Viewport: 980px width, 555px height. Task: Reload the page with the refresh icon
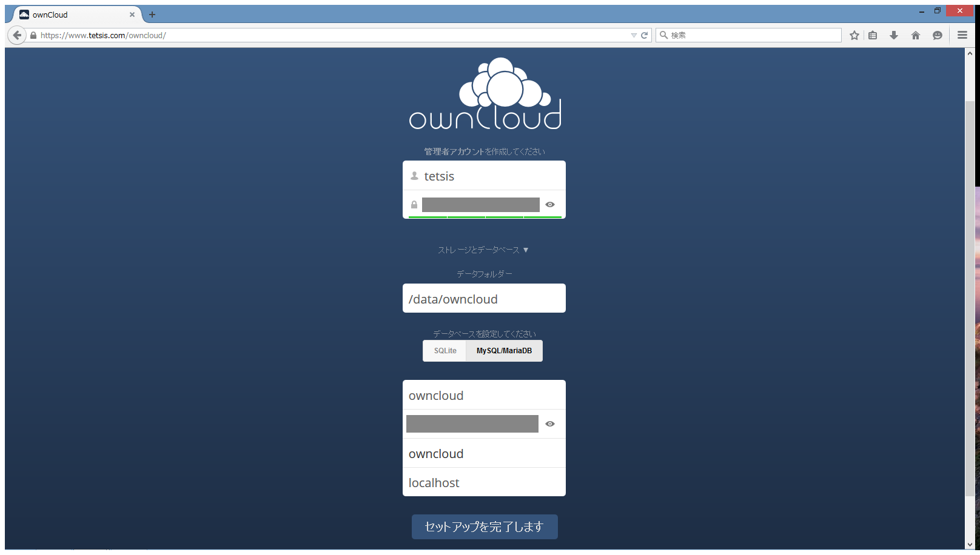point(645,35)
